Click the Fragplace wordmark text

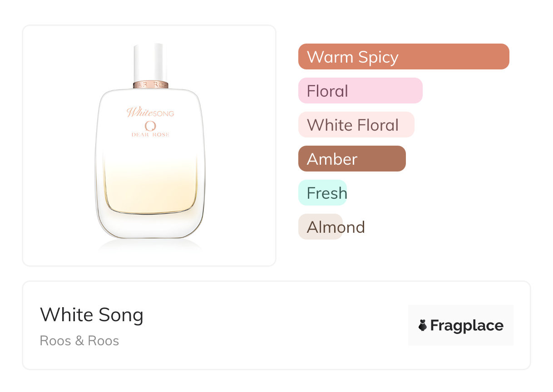pos(467,325)
